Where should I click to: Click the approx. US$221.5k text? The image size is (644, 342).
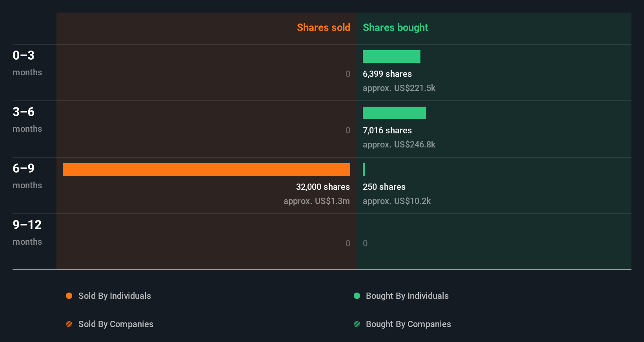(399, 88)
